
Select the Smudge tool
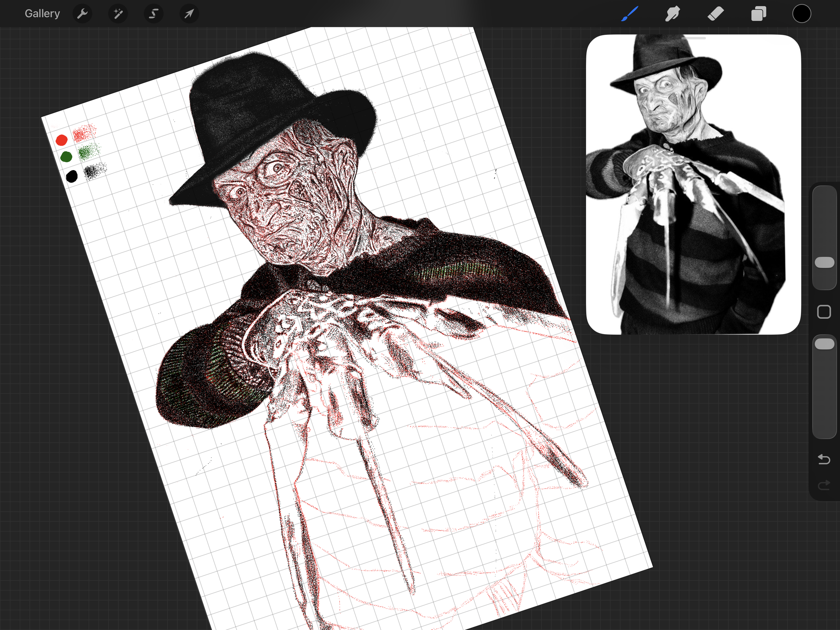(673, 14)
